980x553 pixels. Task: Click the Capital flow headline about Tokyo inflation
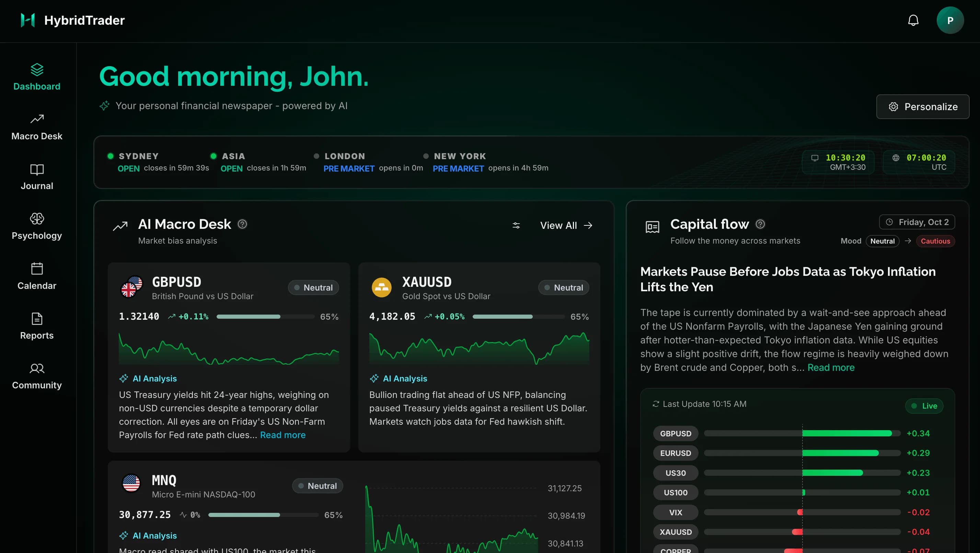(x=787, y=279)
